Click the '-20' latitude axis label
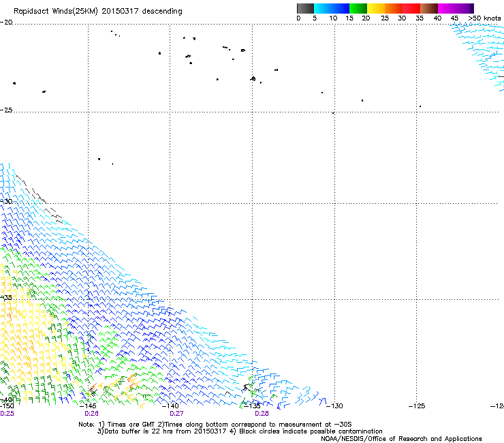 (x=6, y=22)
